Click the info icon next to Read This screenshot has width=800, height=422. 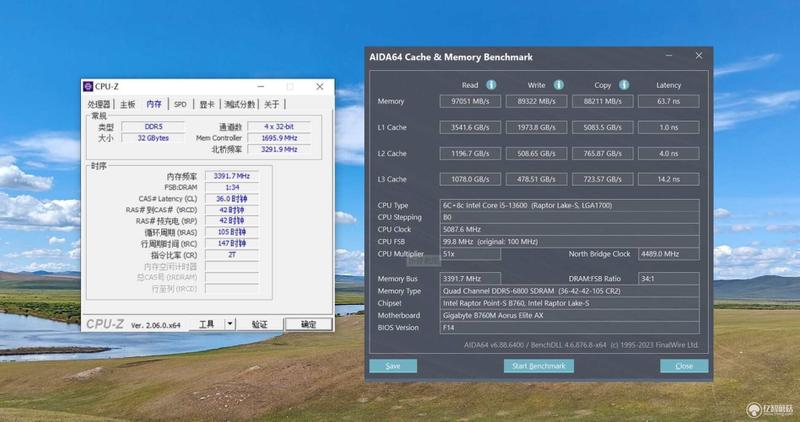pos(491,85)
